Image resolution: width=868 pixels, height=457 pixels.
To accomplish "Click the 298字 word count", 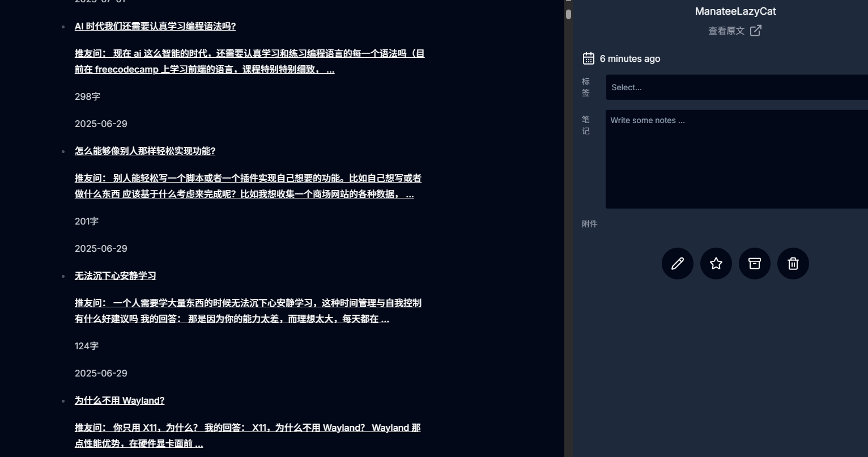I will 87,96.
